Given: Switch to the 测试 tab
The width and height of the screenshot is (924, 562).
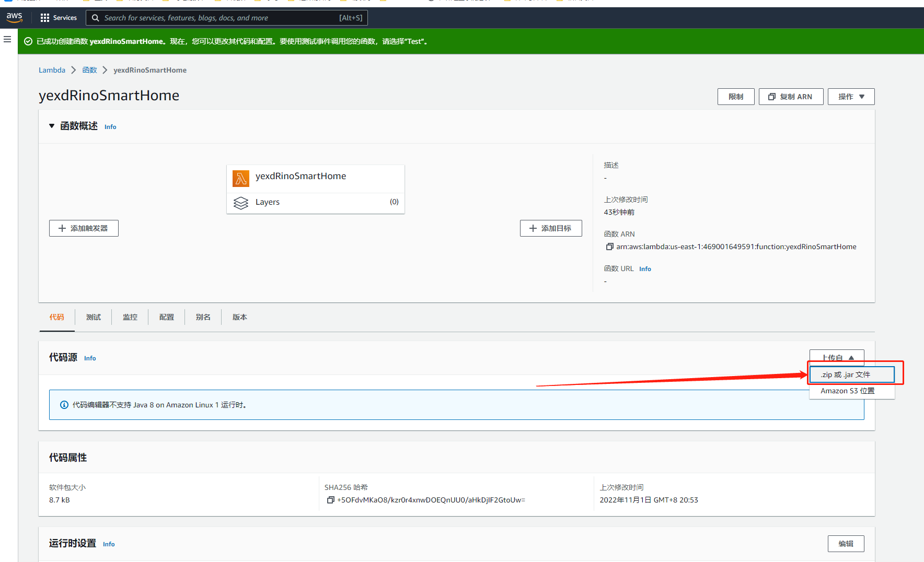Looking at the screenshot, I should click(x=94, y=317).
